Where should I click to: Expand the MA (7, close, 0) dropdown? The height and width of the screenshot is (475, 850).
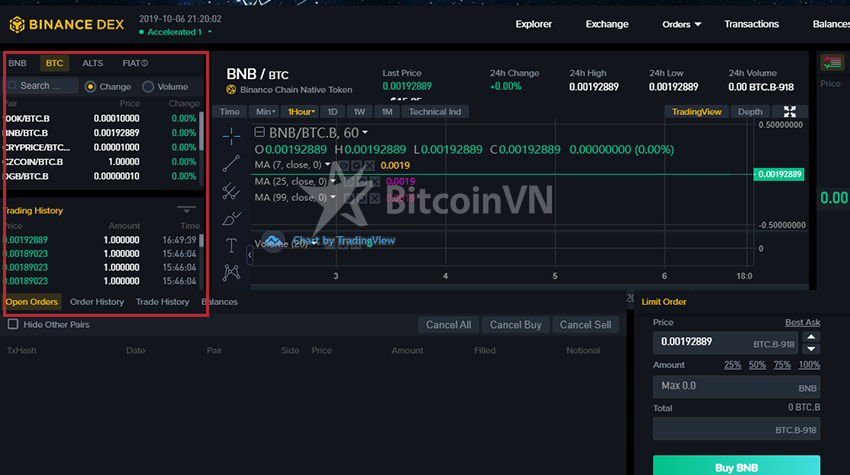coord(327,164)
